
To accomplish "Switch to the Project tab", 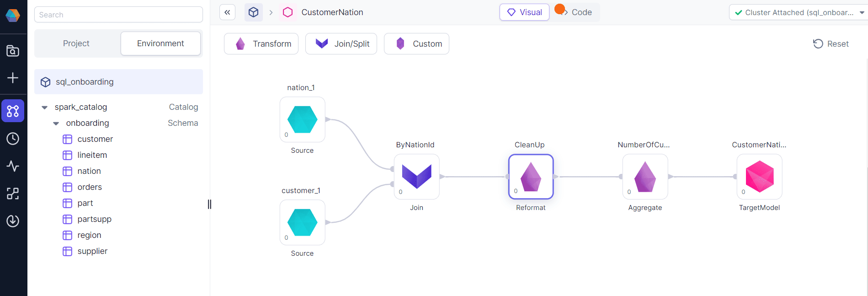I will (x=76, y=43).
